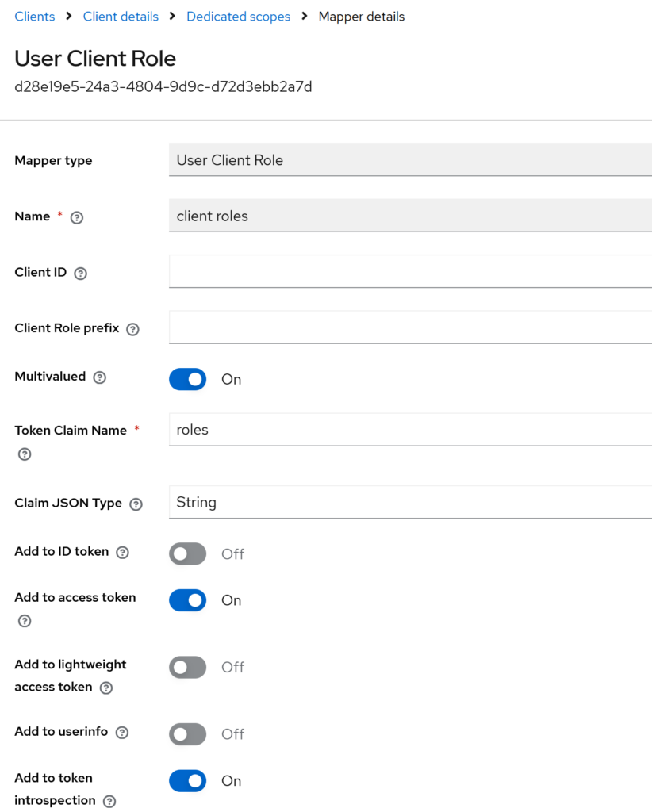The height and width of the screenshot is (812, 652).
Task: Turn on Add to userinfo switch
Action: click(x=187, y=734)
